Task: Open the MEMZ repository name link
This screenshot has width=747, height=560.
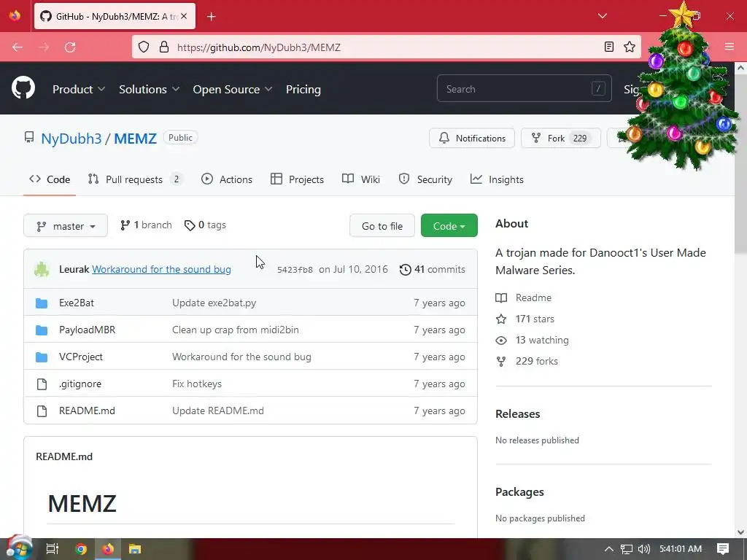Action: pyautogui.click(x=135, y=138)
